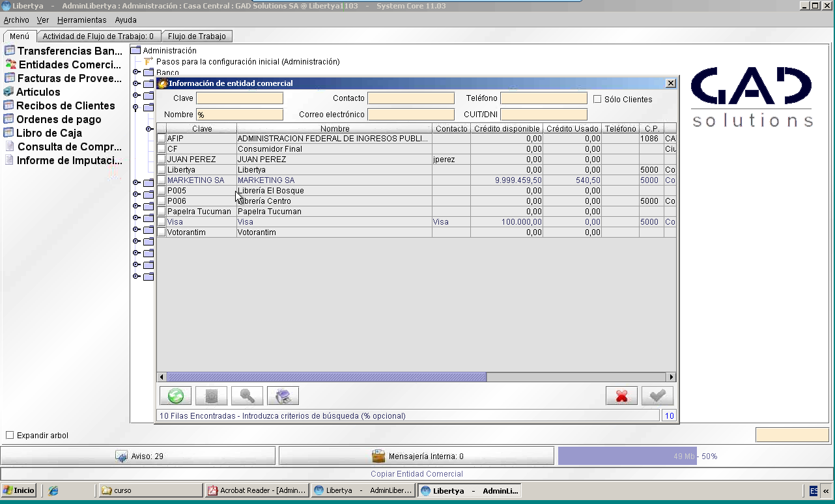Select the jperez contact cell

pos(451,160)
